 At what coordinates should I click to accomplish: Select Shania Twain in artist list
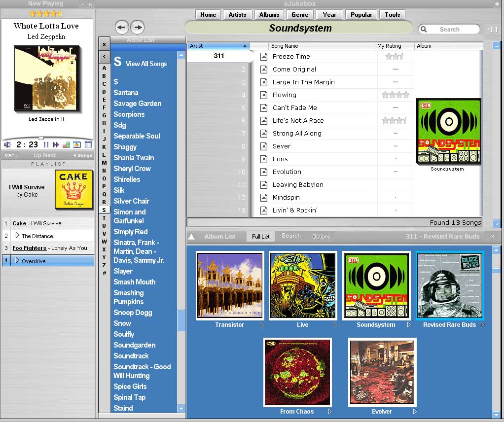click(134, 158)
